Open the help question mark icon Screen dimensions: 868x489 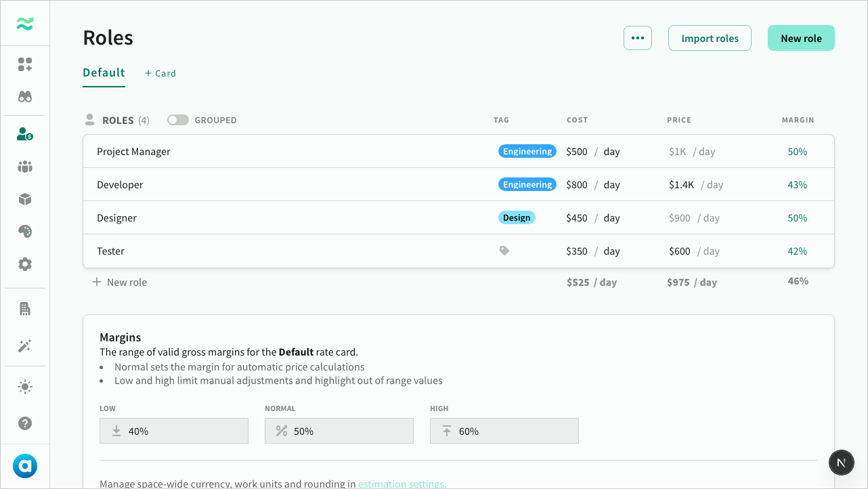coord(25,423)
